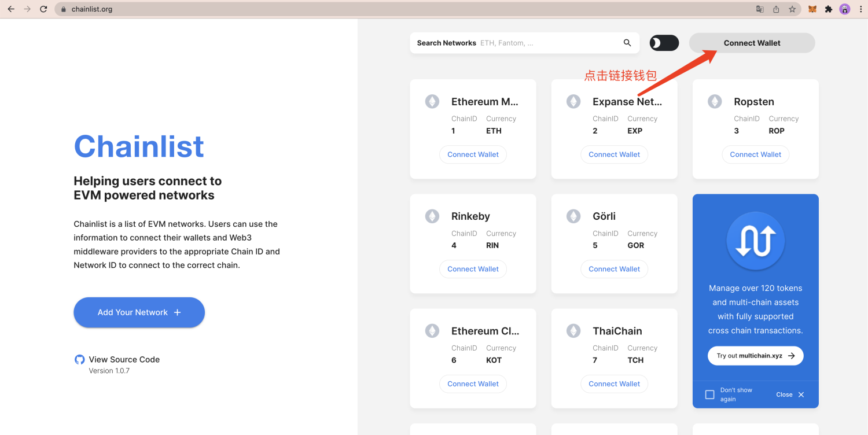The width and height of the screenshot is (868, 435).
Task: Focus the Search Networks input field
Action: tap(549, 43)
